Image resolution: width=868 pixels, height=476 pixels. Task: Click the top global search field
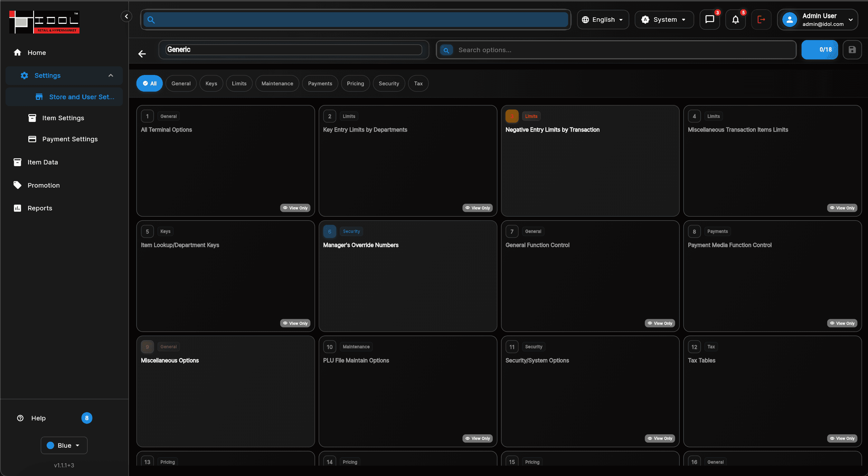pos(356,20)
